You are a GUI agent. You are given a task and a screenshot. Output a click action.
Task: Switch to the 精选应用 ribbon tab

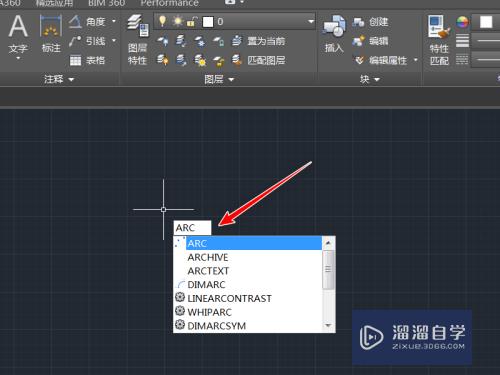point(54,3)
